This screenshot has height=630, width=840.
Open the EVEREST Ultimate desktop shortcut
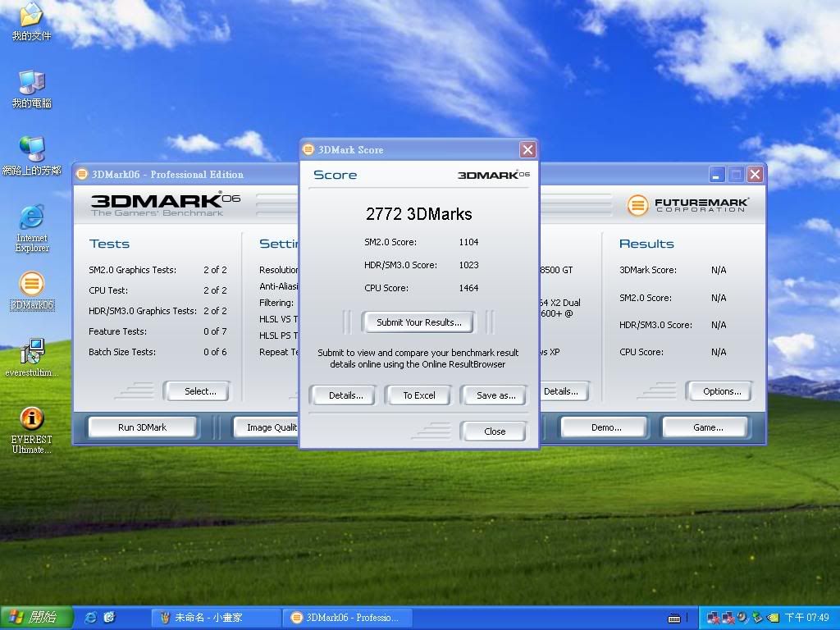pyautogui.click(x=32, y=430)
